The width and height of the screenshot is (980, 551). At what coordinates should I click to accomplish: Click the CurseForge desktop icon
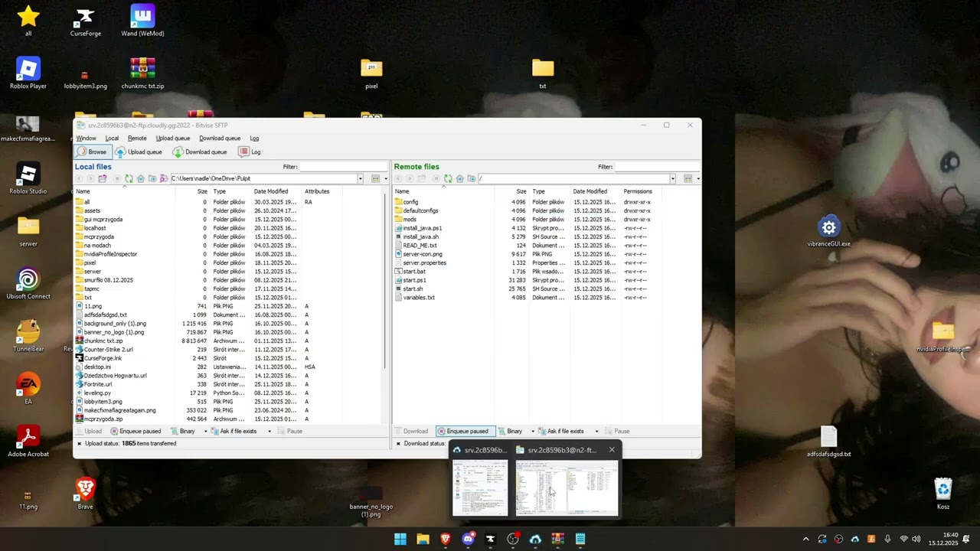pos(85,21)
